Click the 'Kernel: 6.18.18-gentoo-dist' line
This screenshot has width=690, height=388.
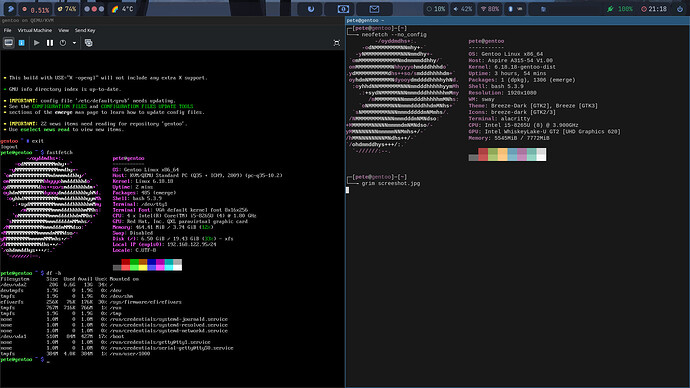[512, 67]
